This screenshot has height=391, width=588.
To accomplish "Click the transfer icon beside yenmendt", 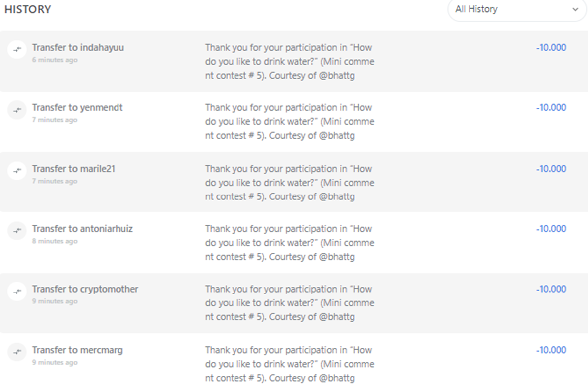I will click(x=17, y=110).
